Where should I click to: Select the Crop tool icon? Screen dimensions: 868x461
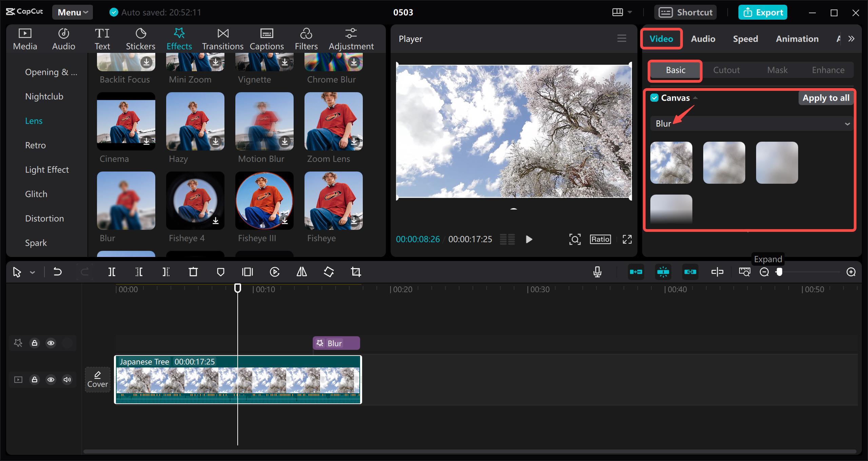coord(356,272)
